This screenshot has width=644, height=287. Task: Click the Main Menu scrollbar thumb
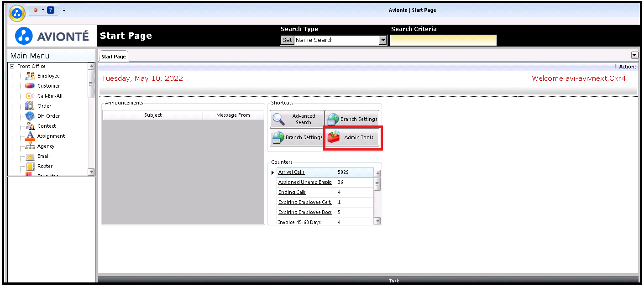[x=91, y=84]
